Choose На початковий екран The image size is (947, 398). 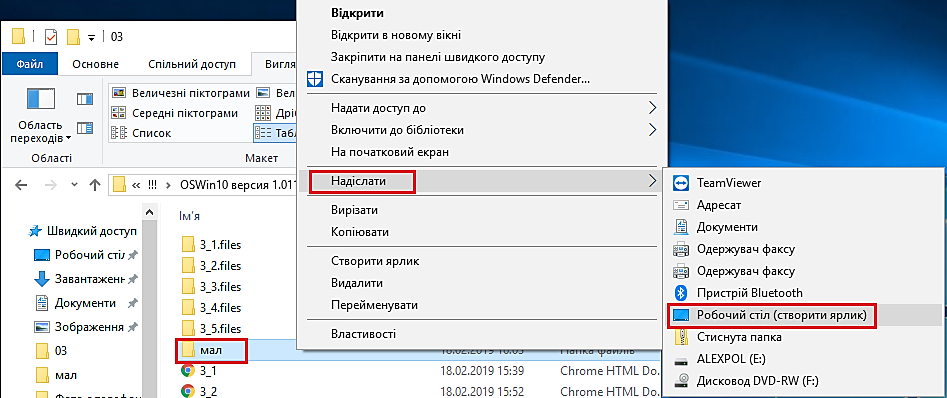click(390, 152)
